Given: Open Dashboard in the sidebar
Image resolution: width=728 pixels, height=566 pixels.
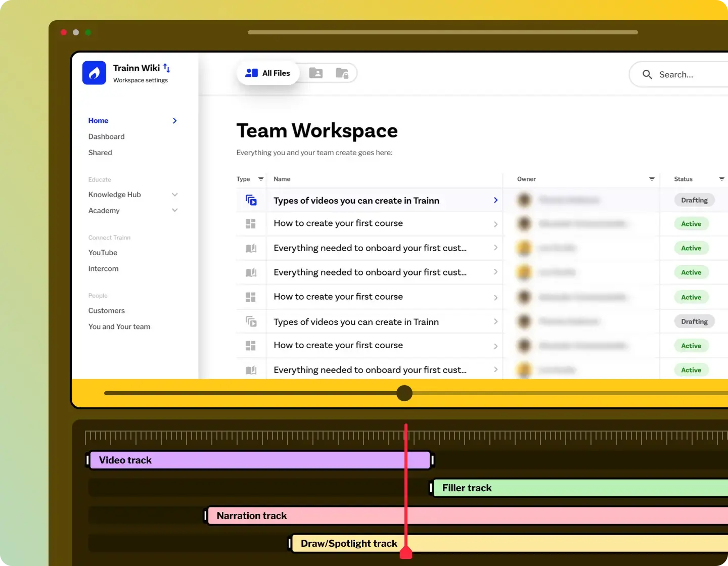Looking at the screenshot, I should pos(106,136).
